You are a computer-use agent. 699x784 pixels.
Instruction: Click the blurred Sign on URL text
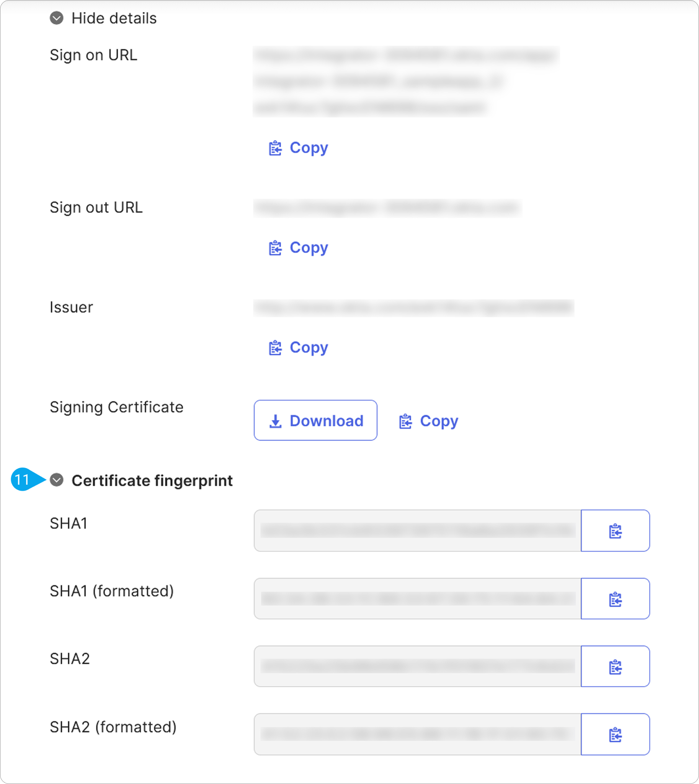point(406,81)
